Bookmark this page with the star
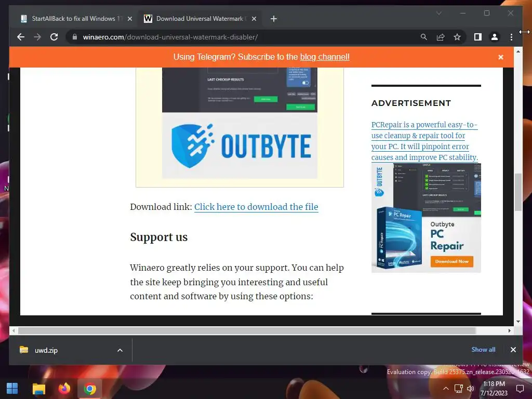Screen dimensions: 532x399 [x=457, y=37]
